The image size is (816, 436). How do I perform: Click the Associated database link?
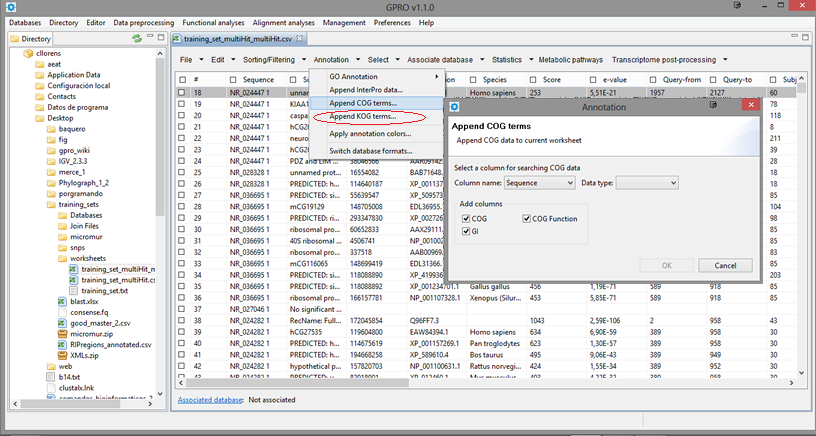pos(209,399)
